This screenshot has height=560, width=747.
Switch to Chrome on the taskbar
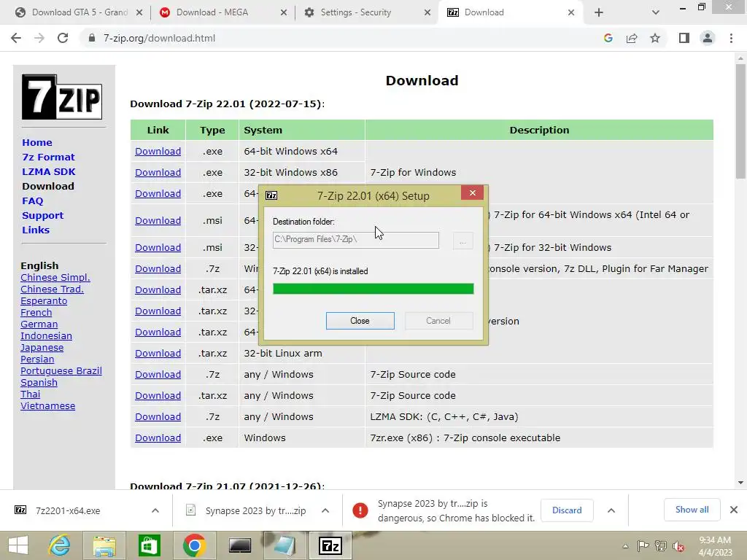194,545
